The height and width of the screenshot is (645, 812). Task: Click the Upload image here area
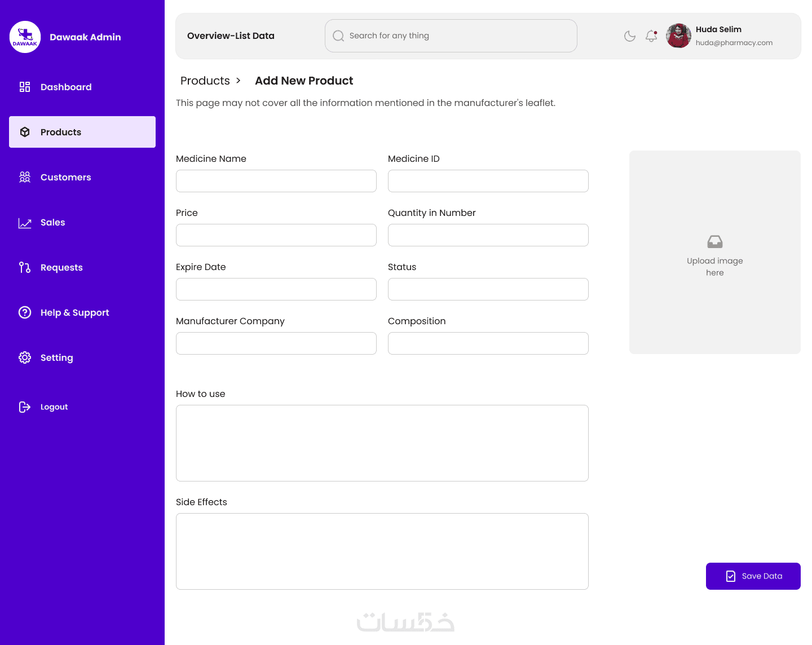tap(714, 253)
